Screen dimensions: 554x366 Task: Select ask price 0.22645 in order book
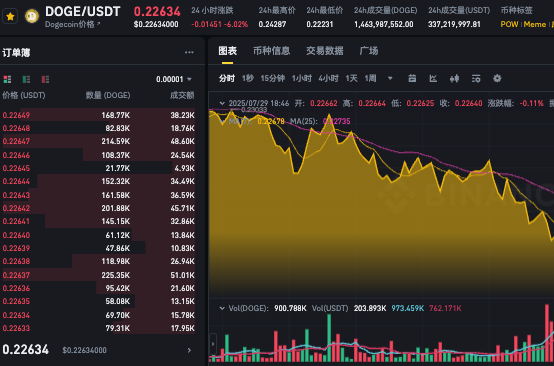coord(16,168)
